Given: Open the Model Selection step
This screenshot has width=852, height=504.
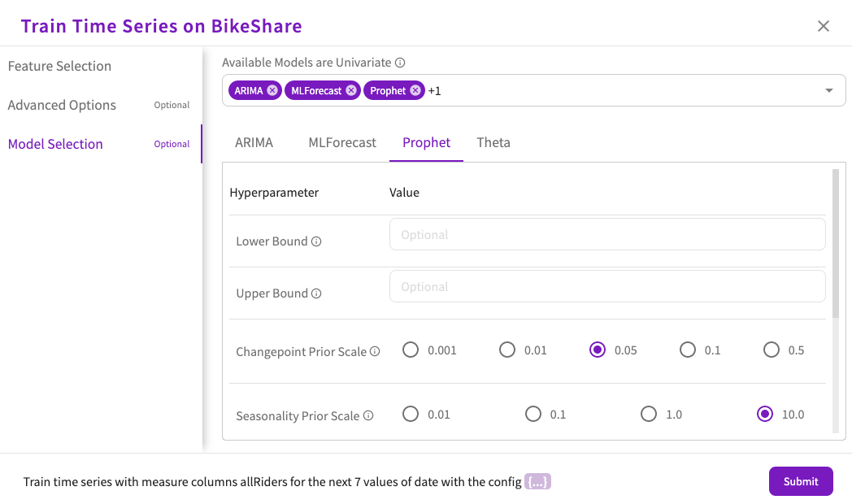Looking at the screenshot, I should (x=101, y=144).
